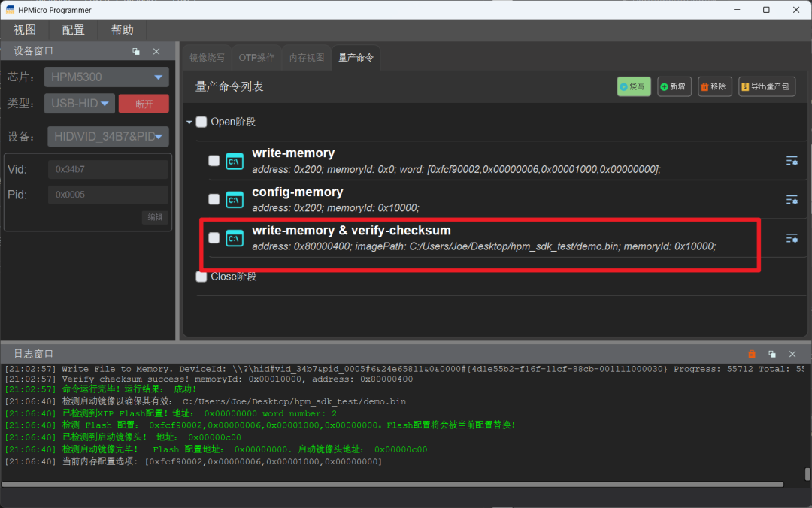Click the Pid input field

[108, 195]
